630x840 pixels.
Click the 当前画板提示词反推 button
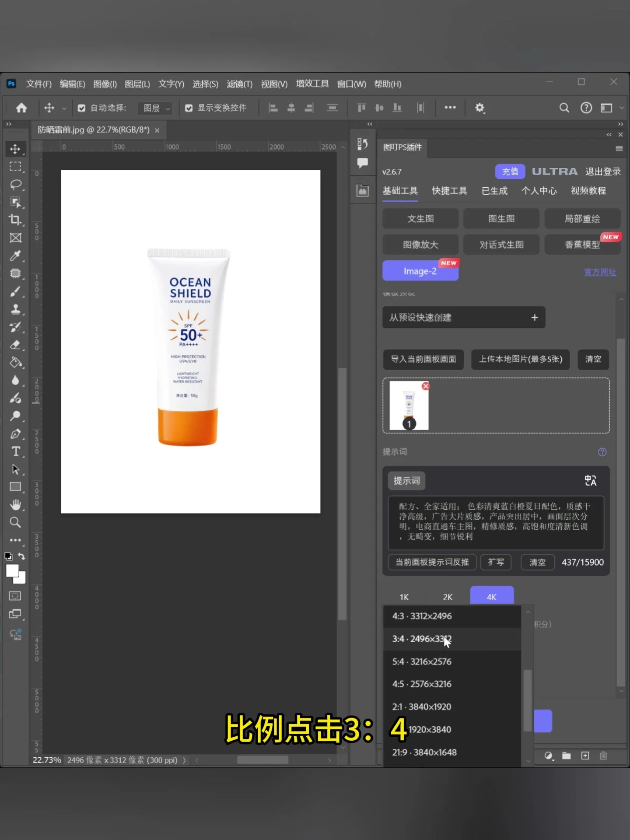pyautogui.click(x=432, y=562)
